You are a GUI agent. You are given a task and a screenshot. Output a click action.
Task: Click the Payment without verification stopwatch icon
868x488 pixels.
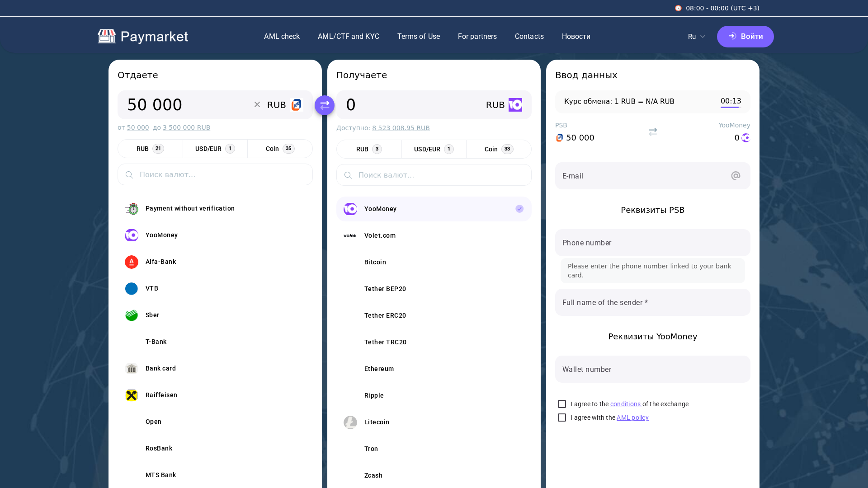tap(132, 209)
